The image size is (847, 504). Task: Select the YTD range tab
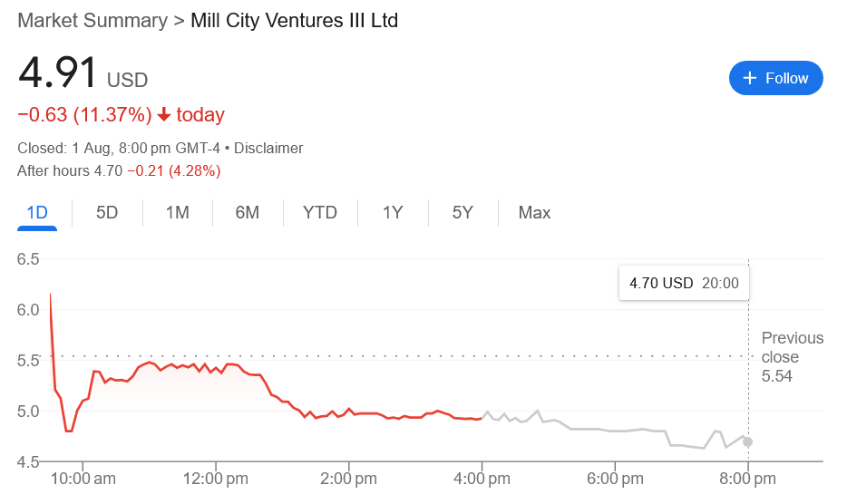pos(319,213)
